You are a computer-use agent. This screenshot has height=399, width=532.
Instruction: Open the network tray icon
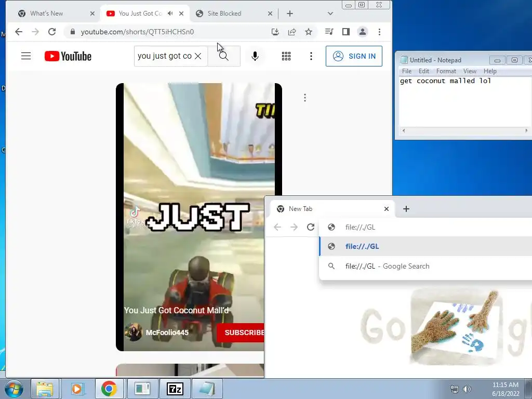coord(454,389)
